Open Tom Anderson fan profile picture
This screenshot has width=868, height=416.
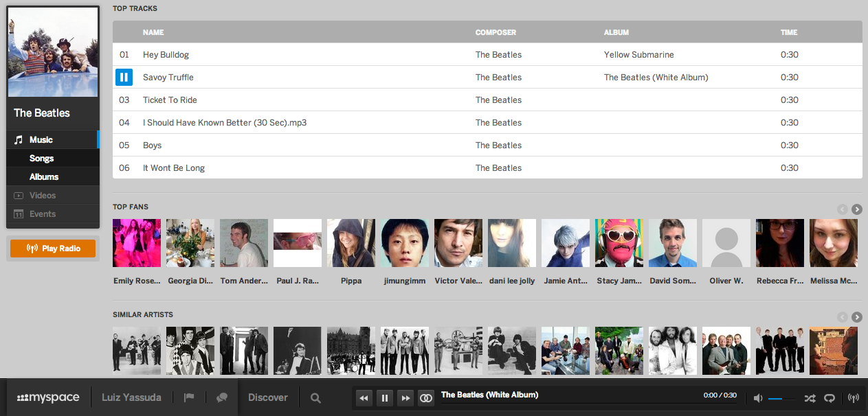click(244, 243)
